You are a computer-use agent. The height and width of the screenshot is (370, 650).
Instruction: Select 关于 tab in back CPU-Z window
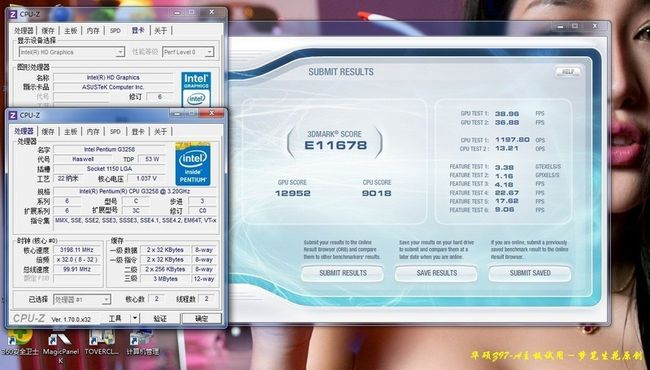click(160, 31)
